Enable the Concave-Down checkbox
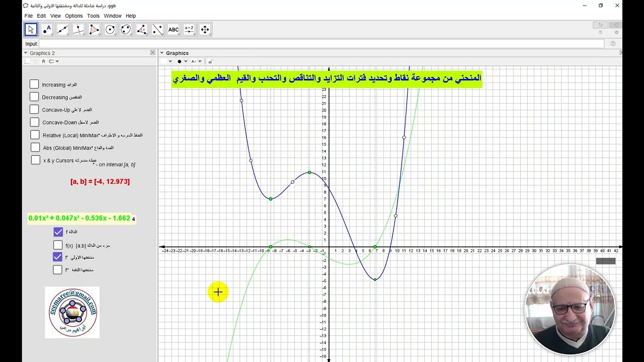Screen dimensions: 644x362 pos(34,122)
